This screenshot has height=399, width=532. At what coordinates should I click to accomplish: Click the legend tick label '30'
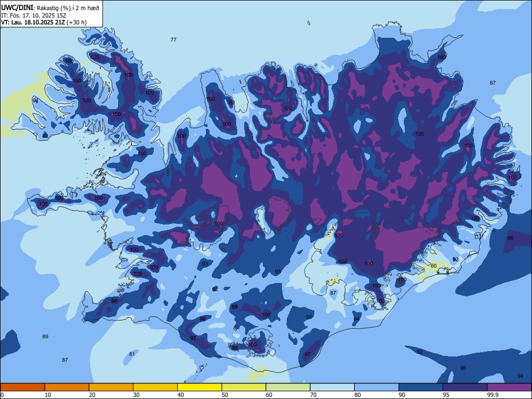[136, 395]
